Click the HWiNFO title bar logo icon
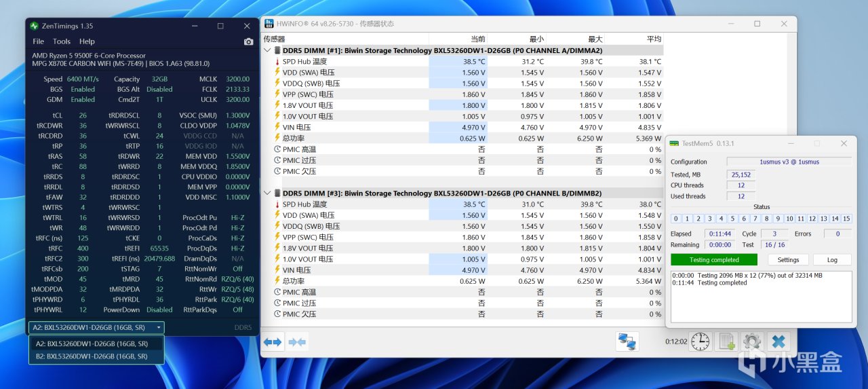The width and height of the screenshot is (868, 389). [269, 23]
